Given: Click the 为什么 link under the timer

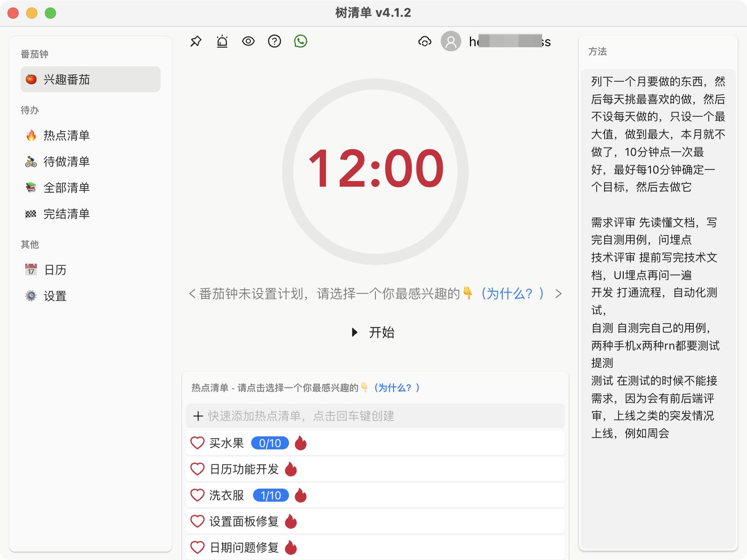Looking at the screenshot, I should click(x=512, y=294).
